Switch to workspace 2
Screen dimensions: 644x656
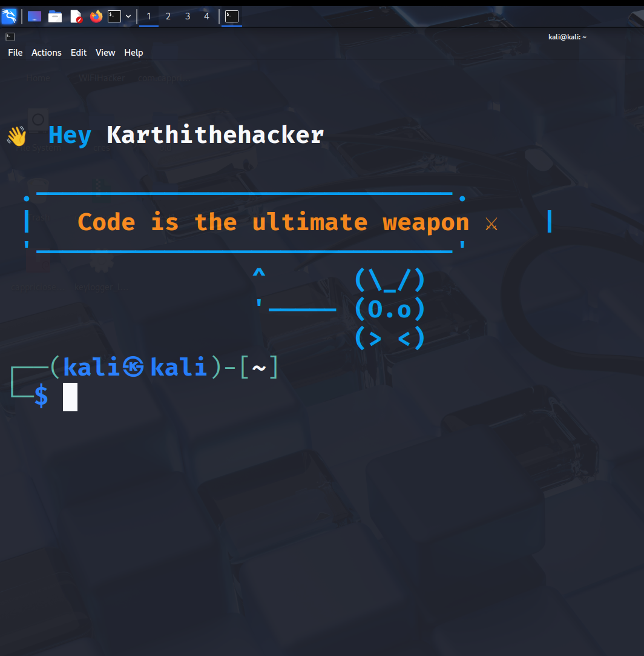point(168,16)
